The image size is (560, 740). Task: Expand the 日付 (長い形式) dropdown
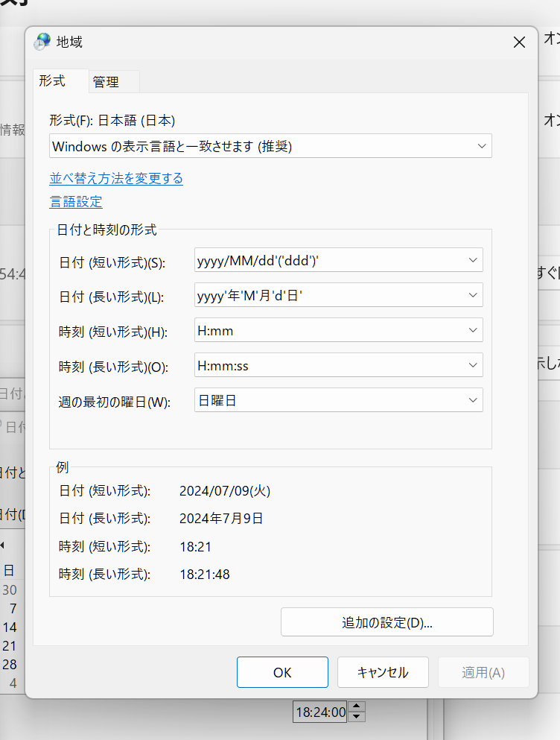(338, 295)
